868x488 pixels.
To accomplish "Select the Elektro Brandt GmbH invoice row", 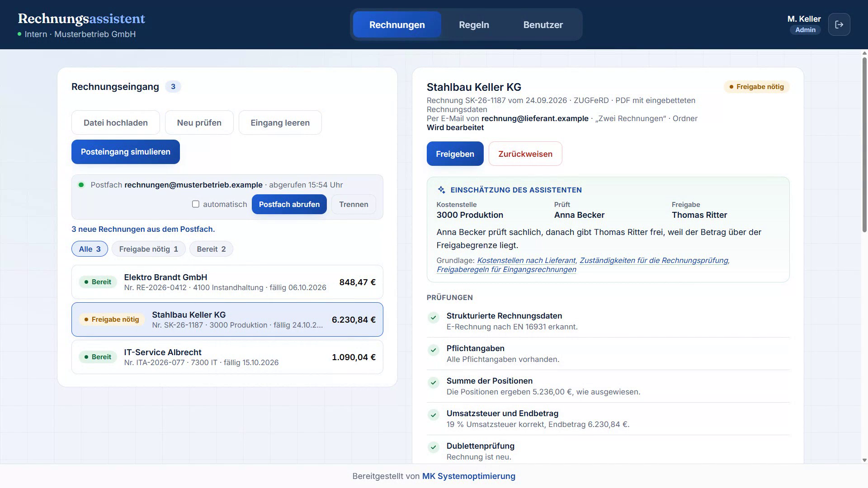I will [x=227, y=282].
